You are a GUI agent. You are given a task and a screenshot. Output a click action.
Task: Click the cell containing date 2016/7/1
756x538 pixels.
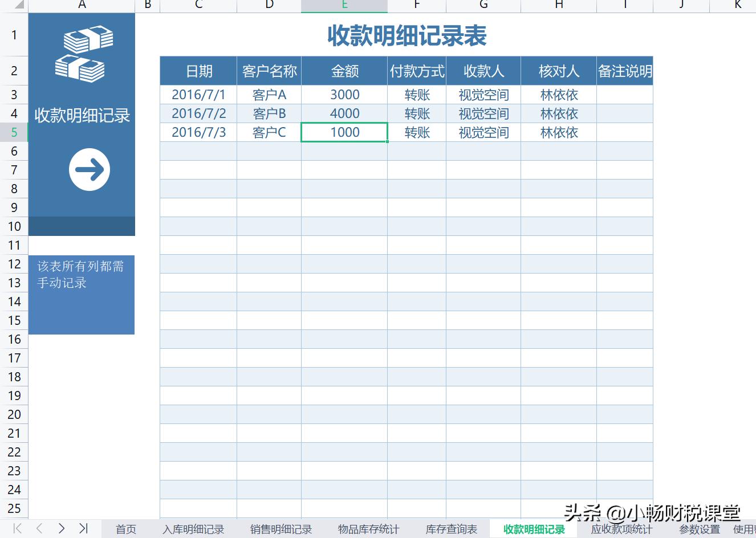point(198,95)
